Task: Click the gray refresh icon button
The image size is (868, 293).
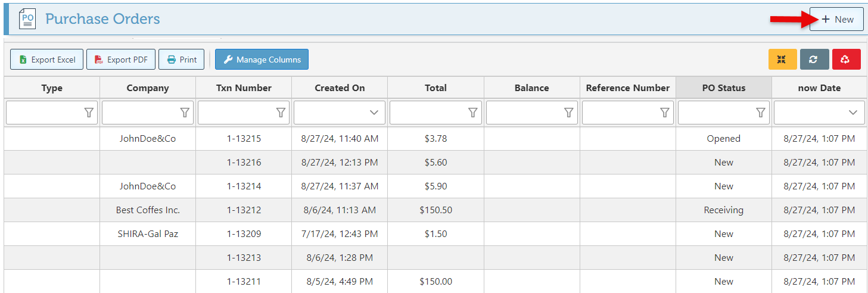Action: (x=814, y=60)
